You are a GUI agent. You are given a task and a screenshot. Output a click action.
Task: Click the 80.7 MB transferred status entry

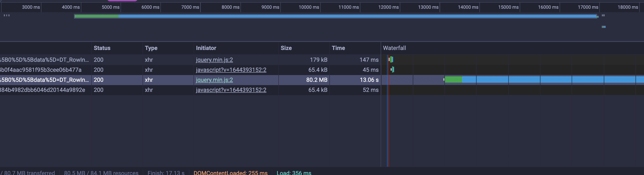27,173
